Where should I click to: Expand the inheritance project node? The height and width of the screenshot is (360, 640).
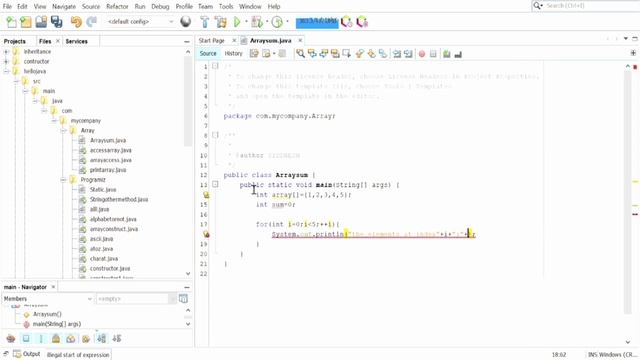pos(6,51)
